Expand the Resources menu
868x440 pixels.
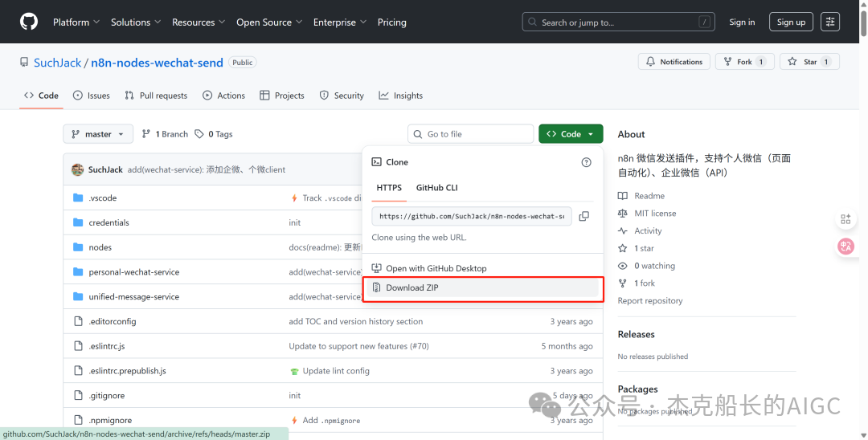(199, 22)
